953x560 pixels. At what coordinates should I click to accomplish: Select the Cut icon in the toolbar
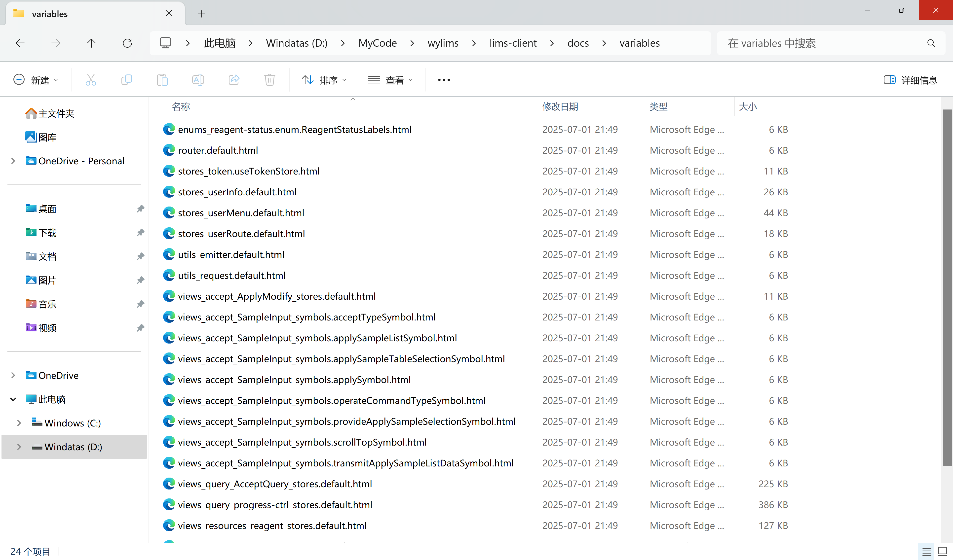pyautogui.click(x=91, y=80)
